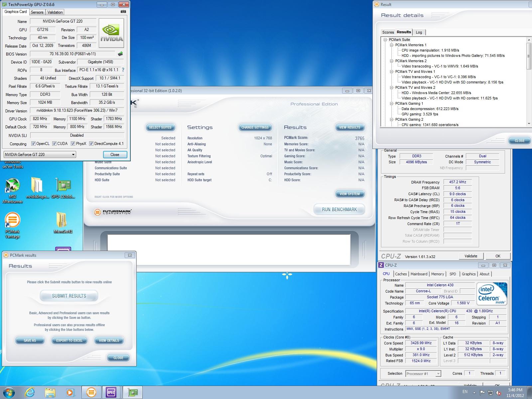Toggle the PhysX checkbox

click(x=73, y=144)
